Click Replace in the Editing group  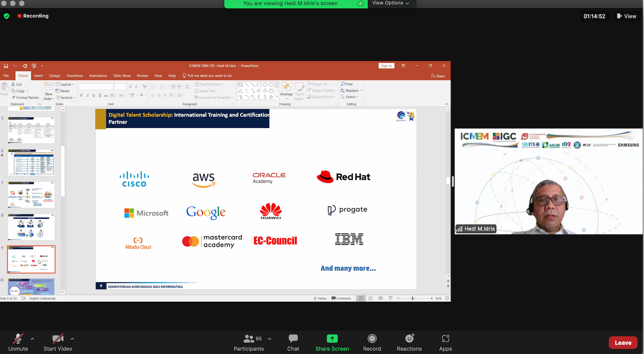(351, 90)
